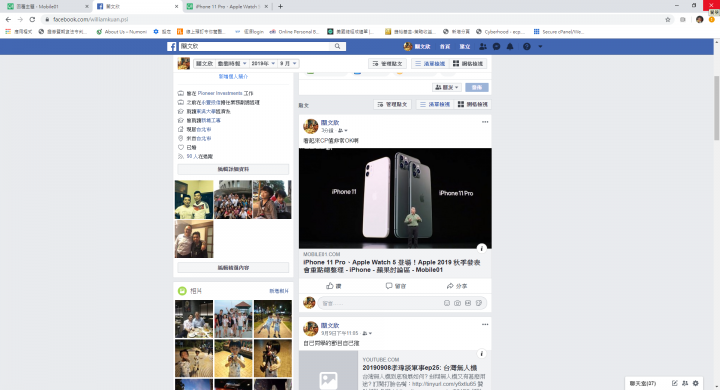Select 網格檢視 beside the 貼文 heading
This screenshot has height=390, width=720.
point(473,104)
